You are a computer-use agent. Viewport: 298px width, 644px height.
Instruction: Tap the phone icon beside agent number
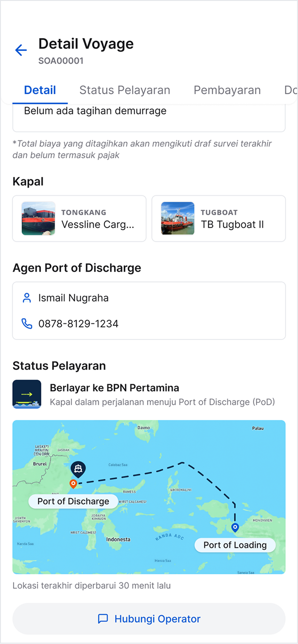coord(27,324)
